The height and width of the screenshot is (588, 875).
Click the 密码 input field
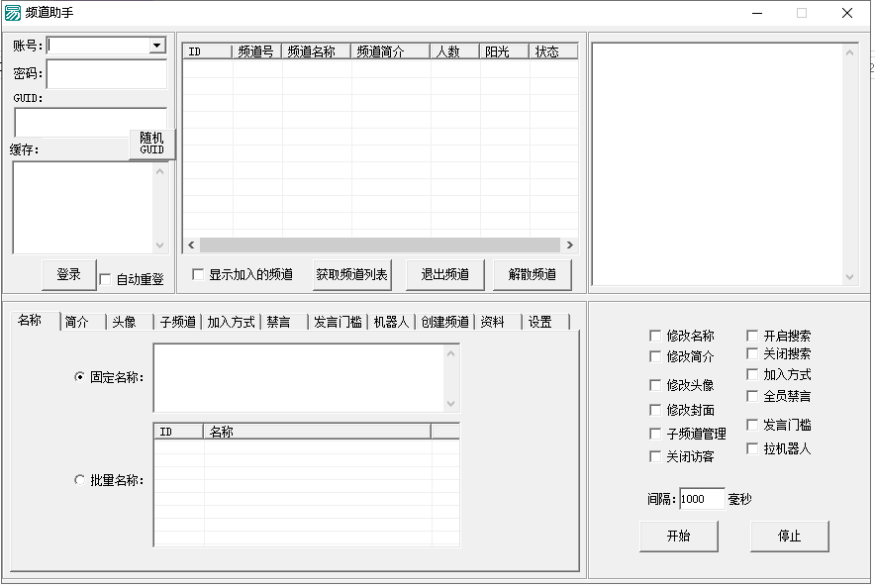point(107,74)
